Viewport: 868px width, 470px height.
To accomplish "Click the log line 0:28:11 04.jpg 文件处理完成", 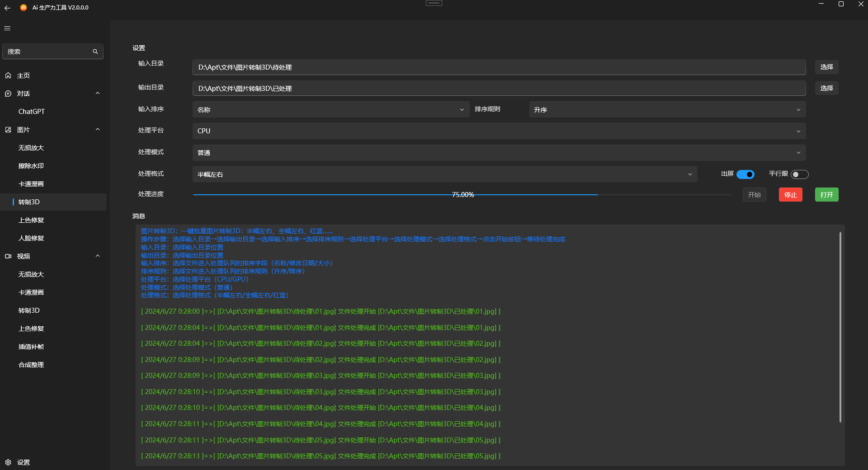I will (321, 424).
